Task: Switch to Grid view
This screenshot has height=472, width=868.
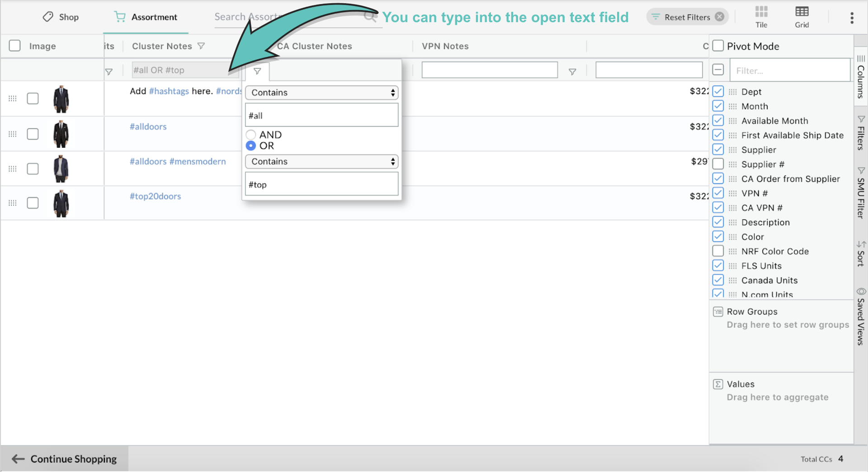Action: point(802,17)
